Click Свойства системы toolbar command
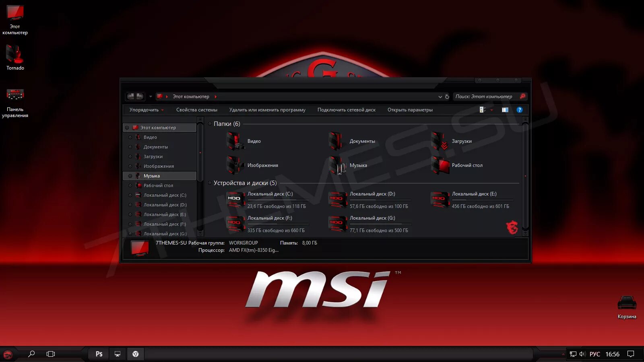 [197, 110]
